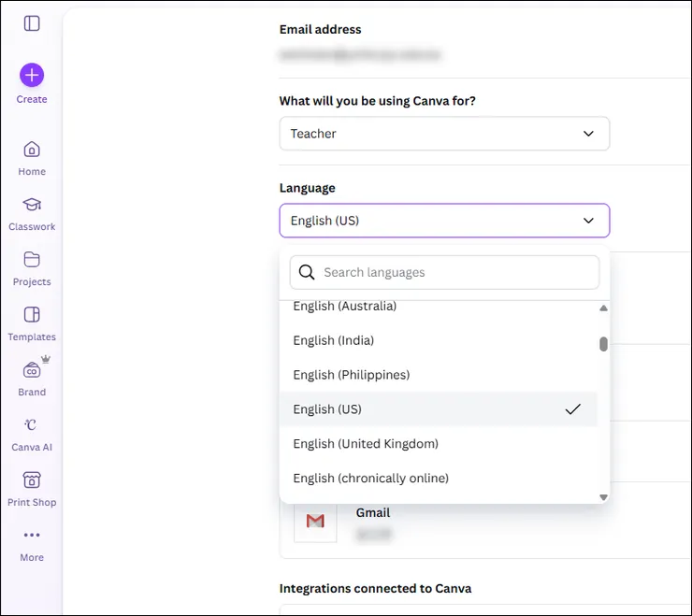Toggle the sidebar collapse icon
The image size is (692, 616).
coord(32,23)
